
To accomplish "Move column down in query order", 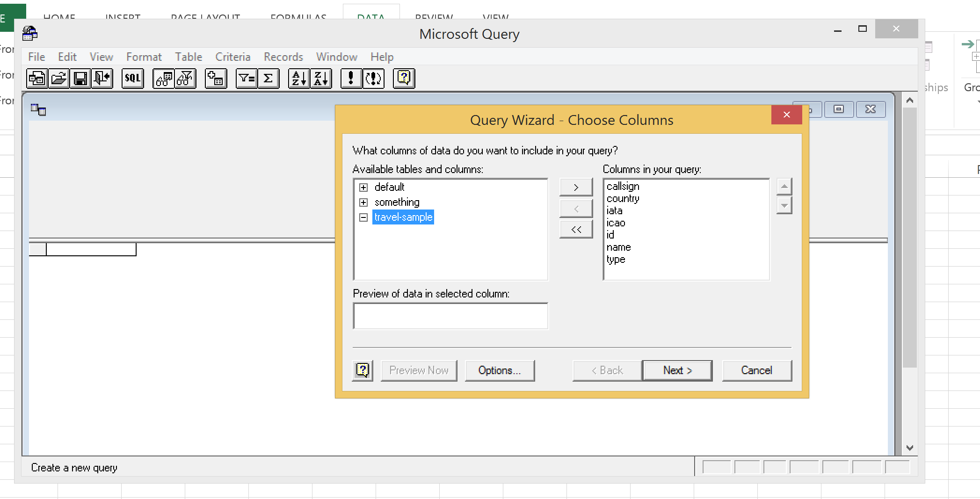I will point(784,205).
